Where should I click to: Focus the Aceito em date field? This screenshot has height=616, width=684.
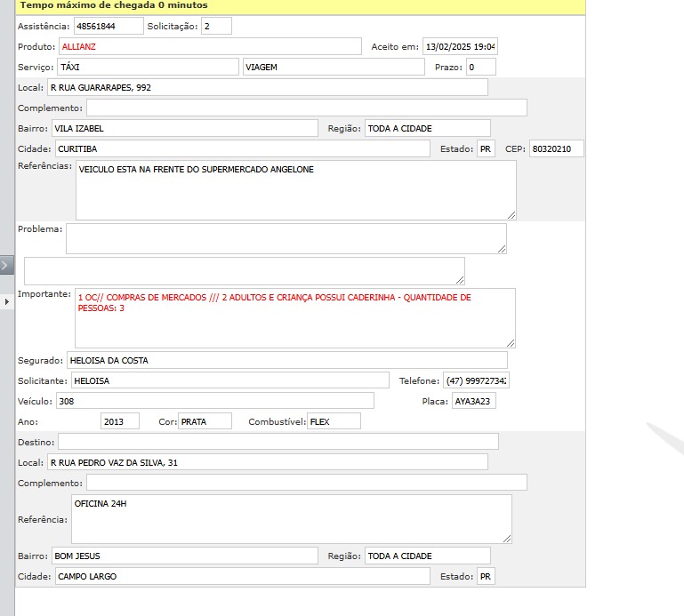[x=459, y=46]
